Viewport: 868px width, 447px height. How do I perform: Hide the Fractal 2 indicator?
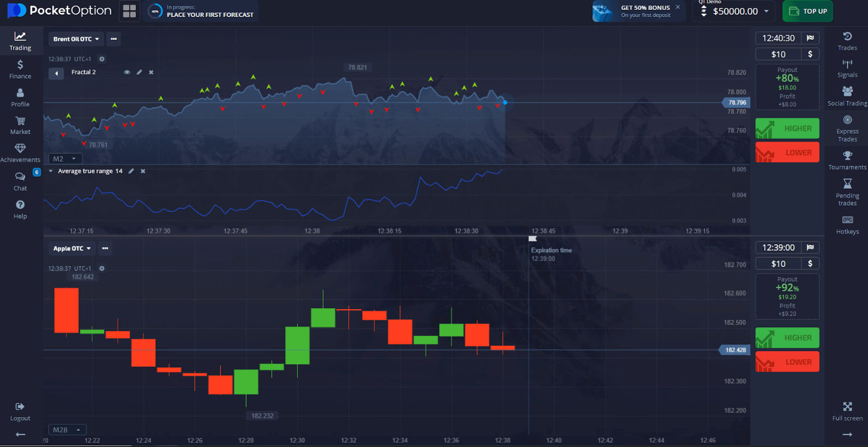[x=127, y=72]
